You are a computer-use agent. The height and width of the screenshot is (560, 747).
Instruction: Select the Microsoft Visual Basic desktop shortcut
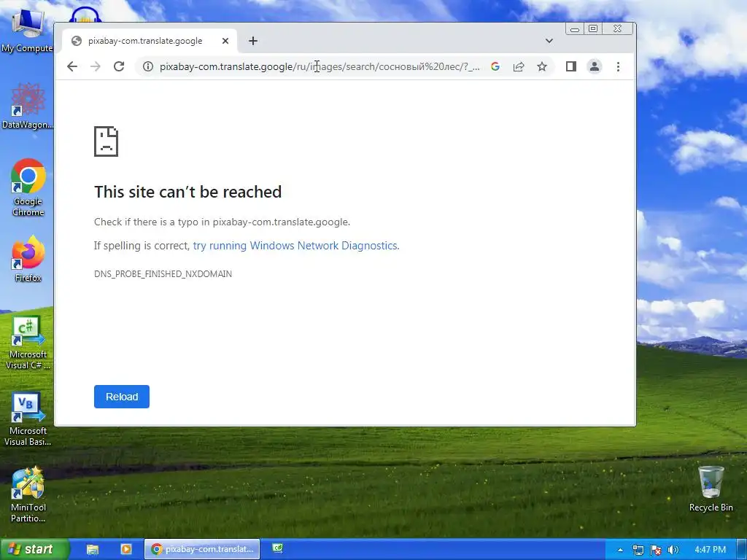tap(28, 420)
